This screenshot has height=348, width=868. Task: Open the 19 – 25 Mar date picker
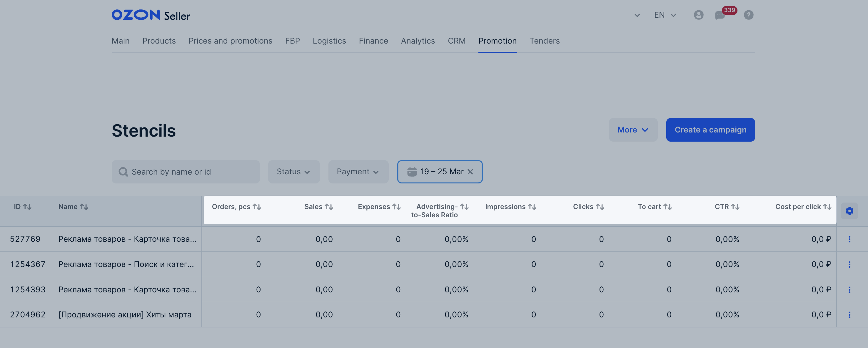coord(440,172)
